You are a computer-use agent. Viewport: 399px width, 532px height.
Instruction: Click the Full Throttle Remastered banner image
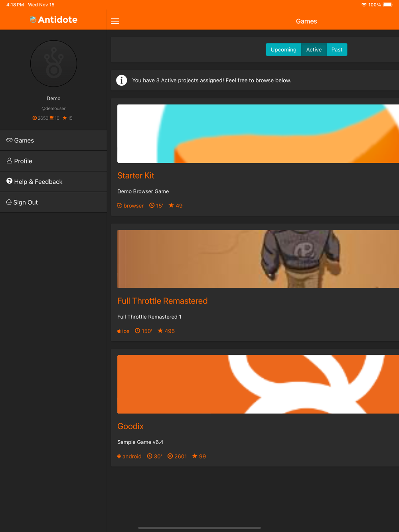(258, 259)
